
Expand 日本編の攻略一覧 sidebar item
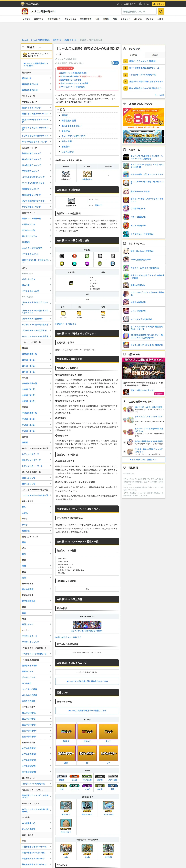point(37,354)
